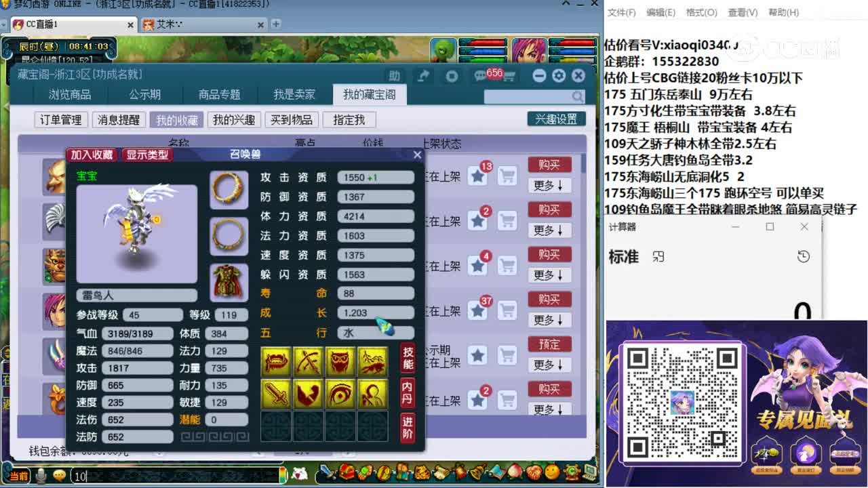This screenshot has width=868, height=488.
Task: Open 买到物品 section
Action: tap(292, 120)
